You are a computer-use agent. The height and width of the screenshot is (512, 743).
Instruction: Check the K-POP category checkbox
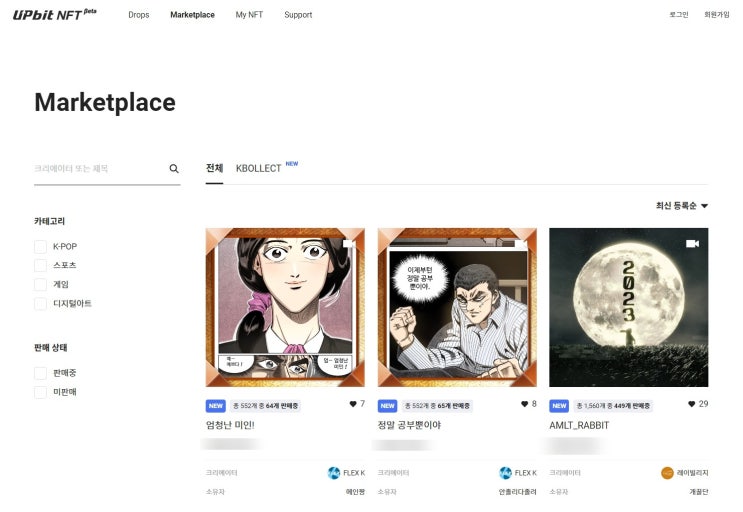tap(40, 247)
